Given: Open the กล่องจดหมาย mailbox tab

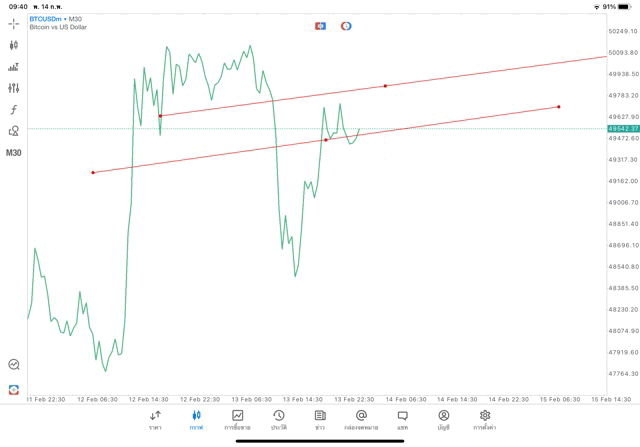Looking at the screenshot, I should tap(361, 420).
